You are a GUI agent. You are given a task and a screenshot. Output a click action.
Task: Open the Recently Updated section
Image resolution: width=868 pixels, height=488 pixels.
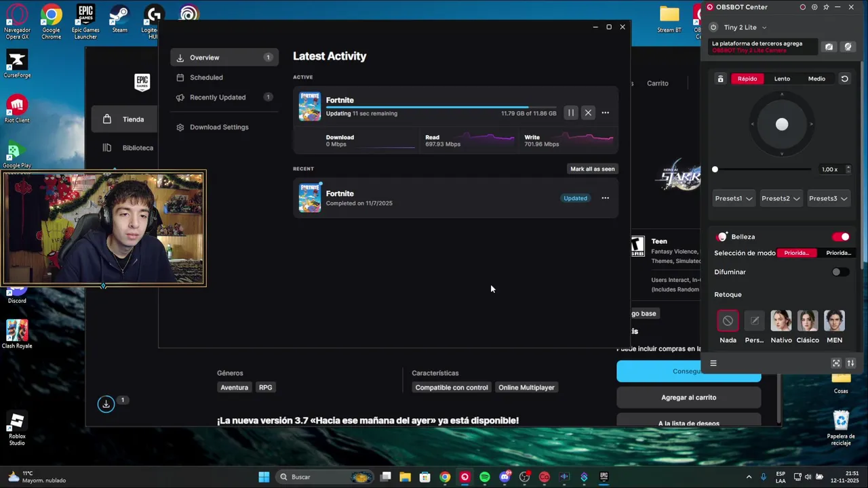pyautogui.click(x=224, y=97)
